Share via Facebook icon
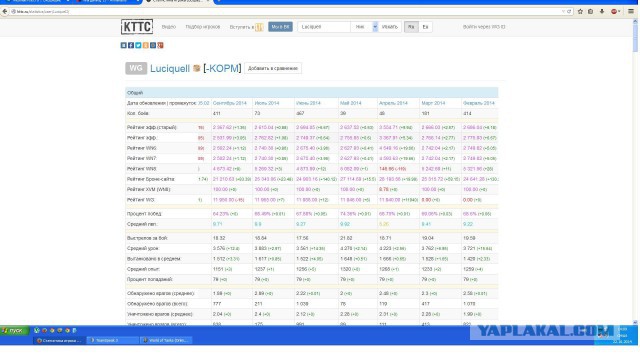Image resolution: width=640 pixels, height=360 pixels. 131,45
